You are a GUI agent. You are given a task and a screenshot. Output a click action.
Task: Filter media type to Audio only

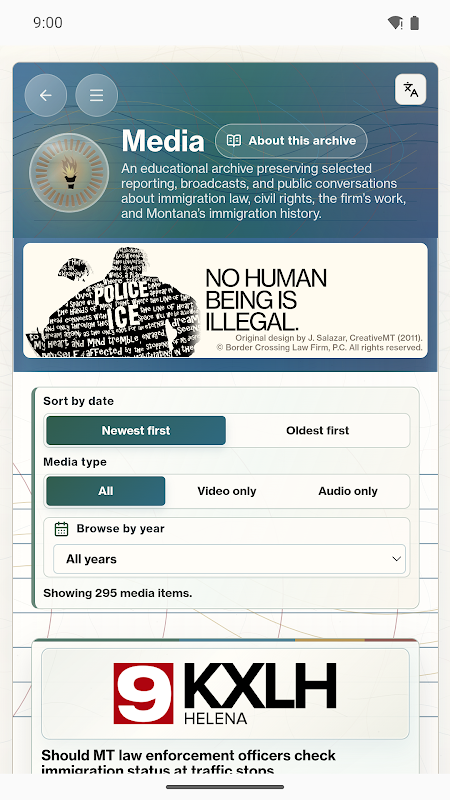point(348,491)
